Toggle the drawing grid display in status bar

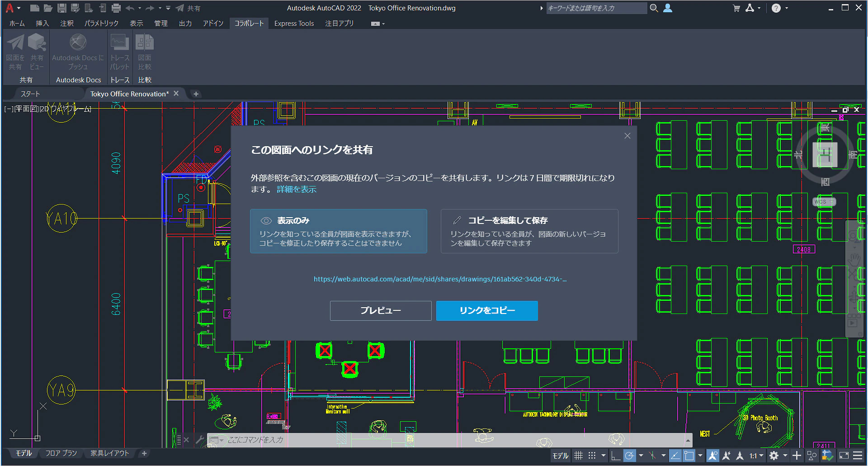point(579,456)
